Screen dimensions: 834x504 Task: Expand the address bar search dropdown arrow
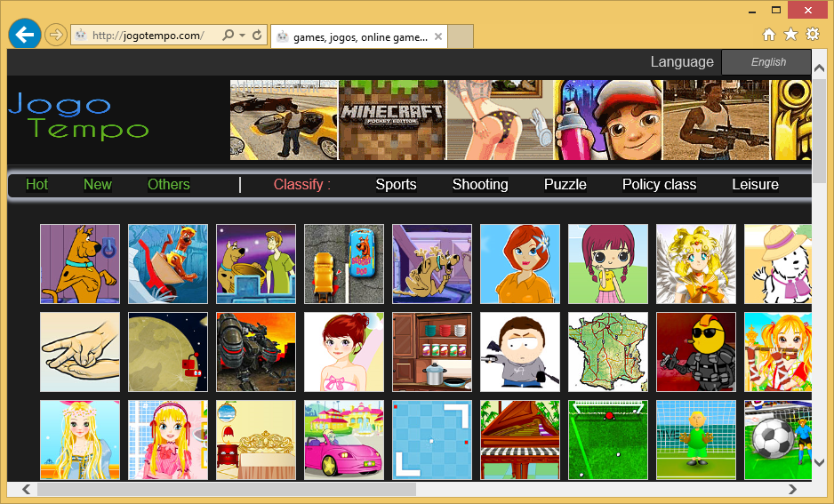(242, 36)
